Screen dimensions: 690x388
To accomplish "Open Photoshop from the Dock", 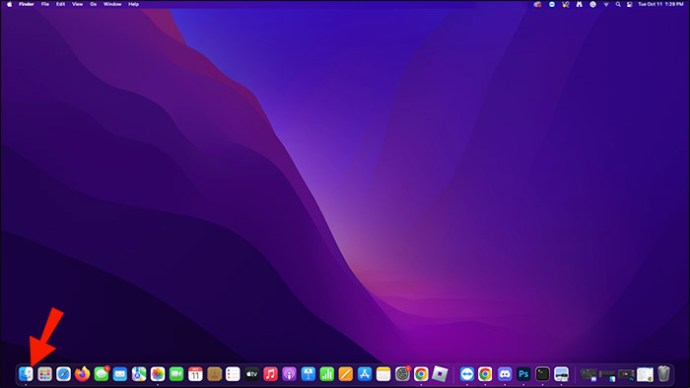I will [x=523, y=374].
